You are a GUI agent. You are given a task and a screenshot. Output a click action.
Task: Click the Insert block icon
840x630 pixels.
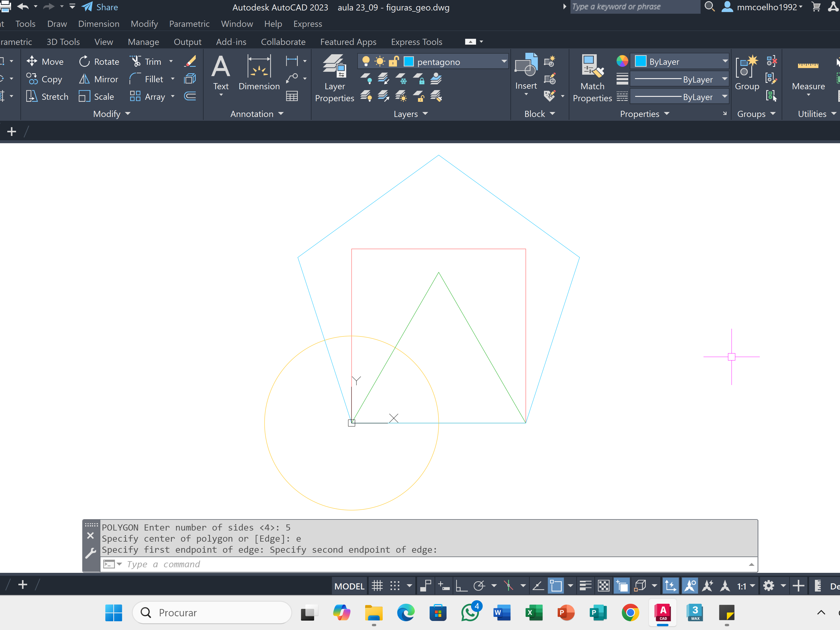(526, 65)
